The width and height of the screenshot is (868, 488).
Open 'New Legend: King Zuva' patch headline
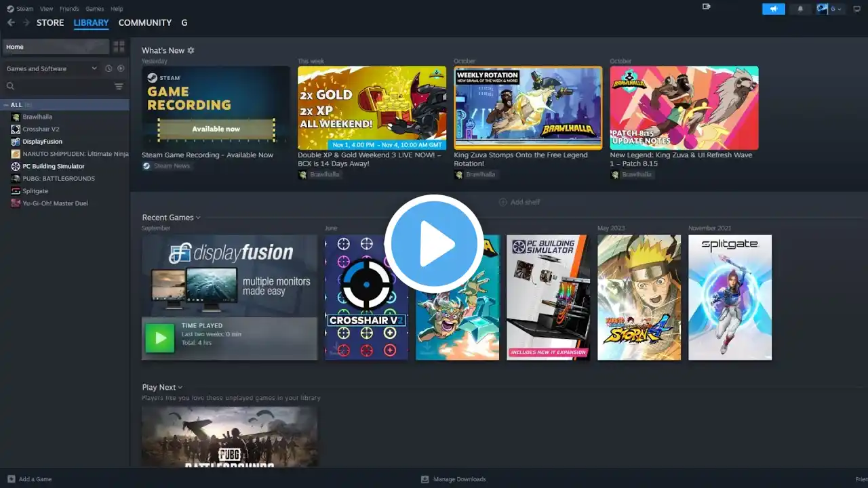(681, 159)
